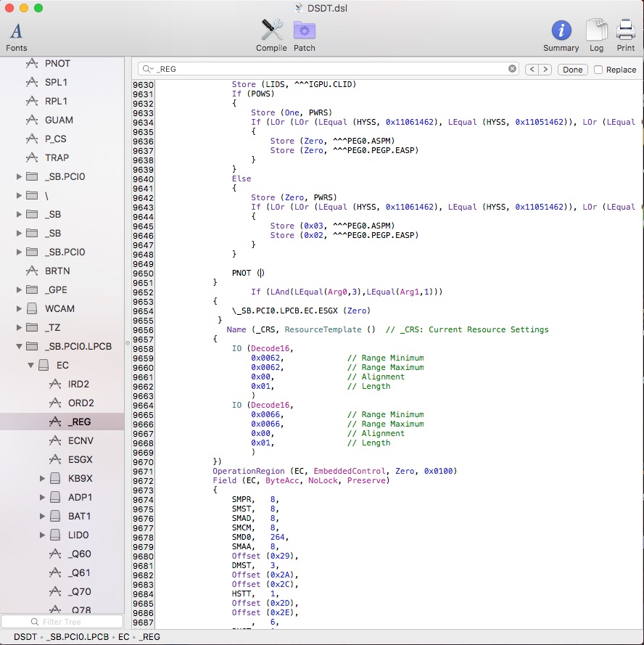Open the Log window
The width and height of the screenshot is (644, 645).
tap(596, 35)
